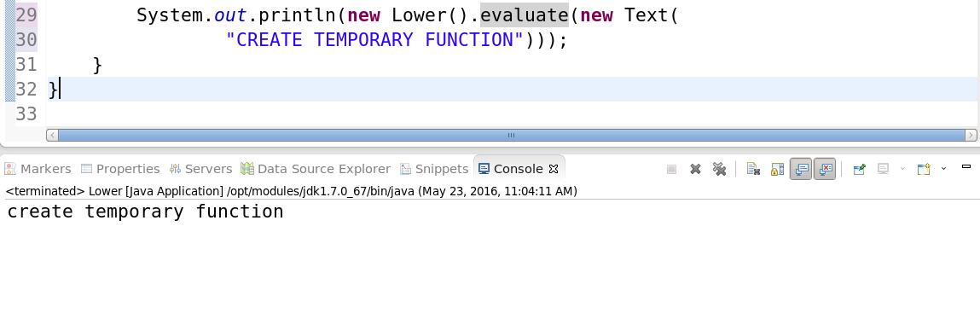Open display selected console dropdown arrow

[902, 168]
